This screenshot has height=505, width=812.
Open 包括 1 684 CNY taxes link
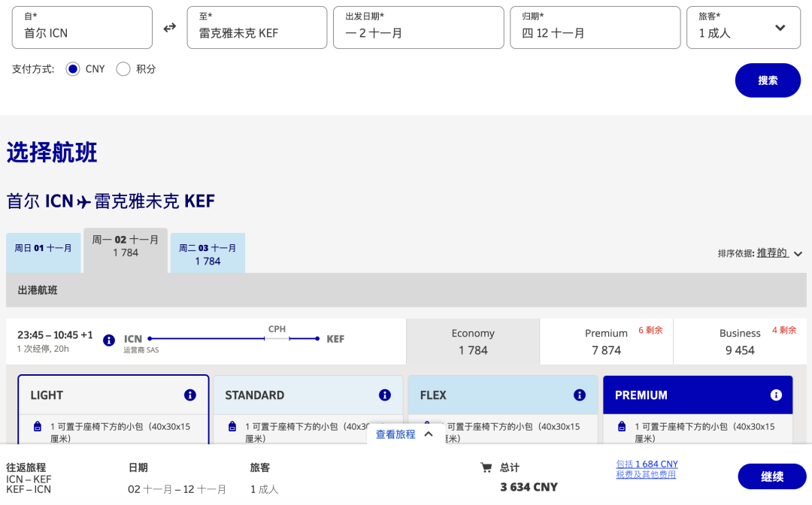(x=647, y=464)
